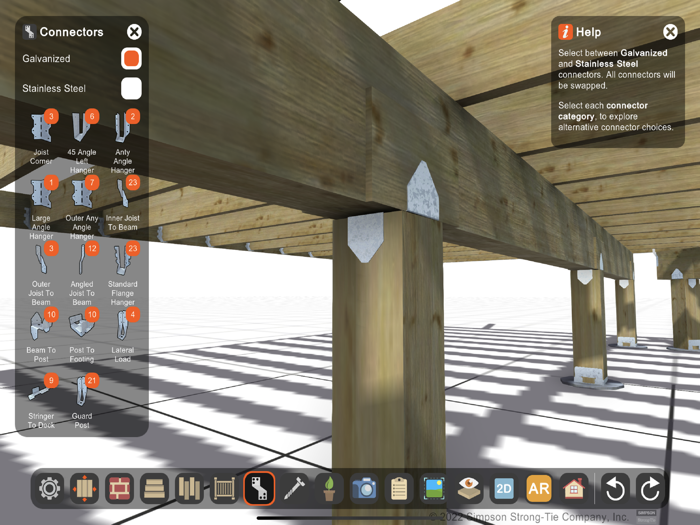Image resolution: width=700 pixels, height=525 pixels.
Task: Open the Large Angle Hanger category
Action: pos(41,208)
